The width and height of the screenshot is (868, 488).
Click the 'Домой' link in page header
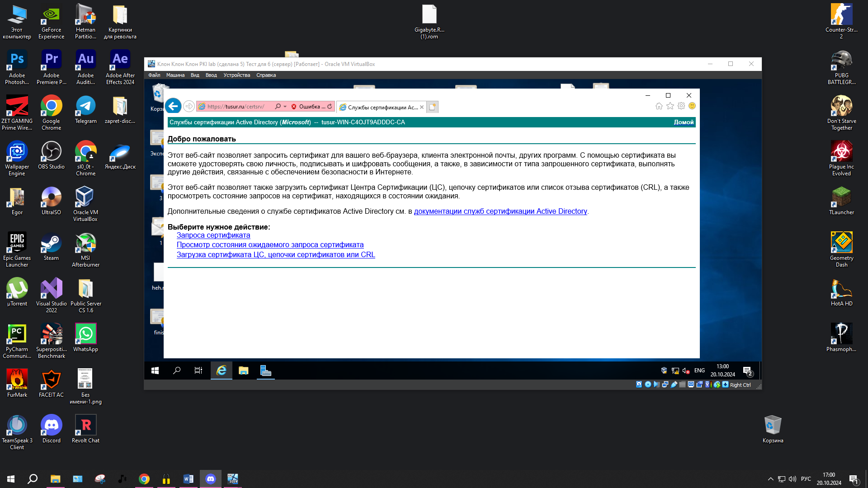[684, 122]
